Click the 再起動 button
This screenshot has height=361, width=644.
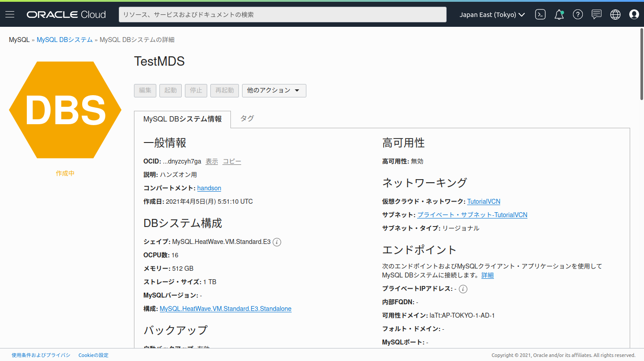pyautogui.click(x=225, y=90)
